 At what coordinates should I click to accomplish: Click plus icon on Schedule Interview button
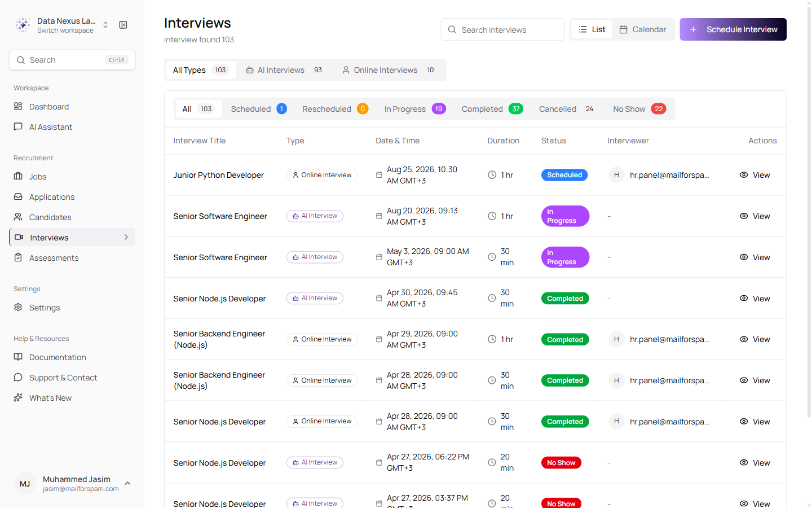pos(694,29)
